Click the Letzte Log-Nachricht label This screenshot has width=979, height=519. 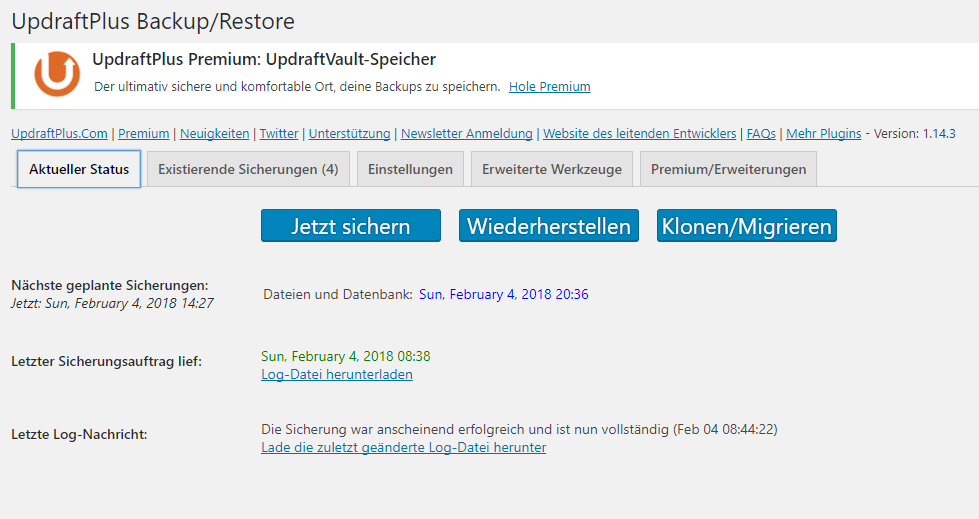[x=79, y=435]
